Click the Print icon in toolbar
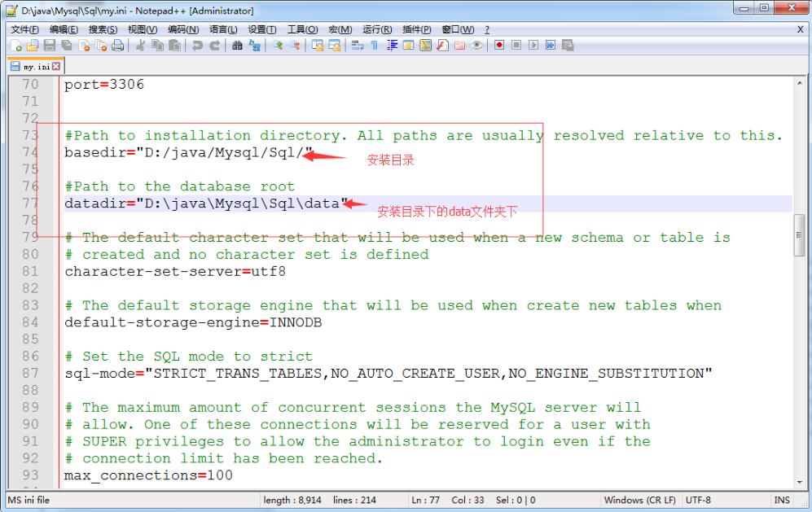The width and height of the screenshot is (812, 512). point(119,46)
